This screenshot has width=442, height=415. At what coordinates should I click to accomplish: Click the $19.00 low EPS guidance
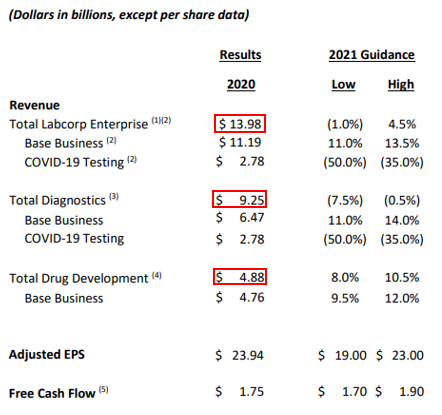click(x=342, y=355)
